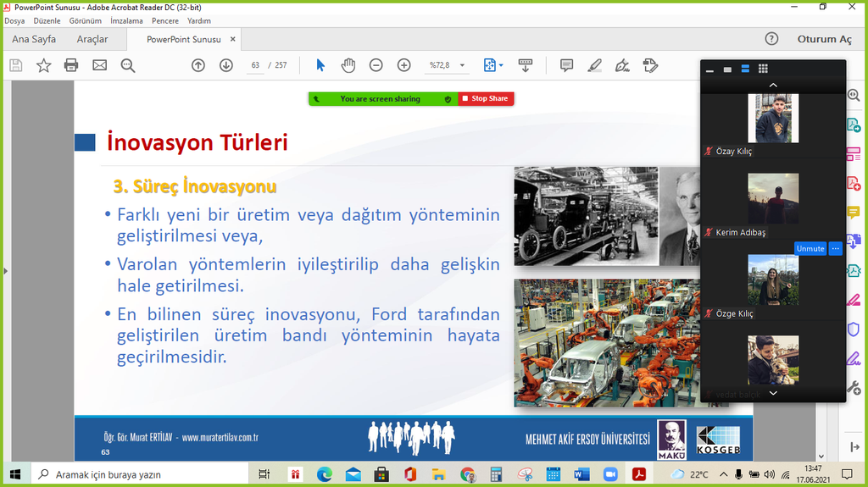Switch Zoom panel to grid view
Image resolution: width=868 pixels, height=487 pixels.
click(763, 69)
